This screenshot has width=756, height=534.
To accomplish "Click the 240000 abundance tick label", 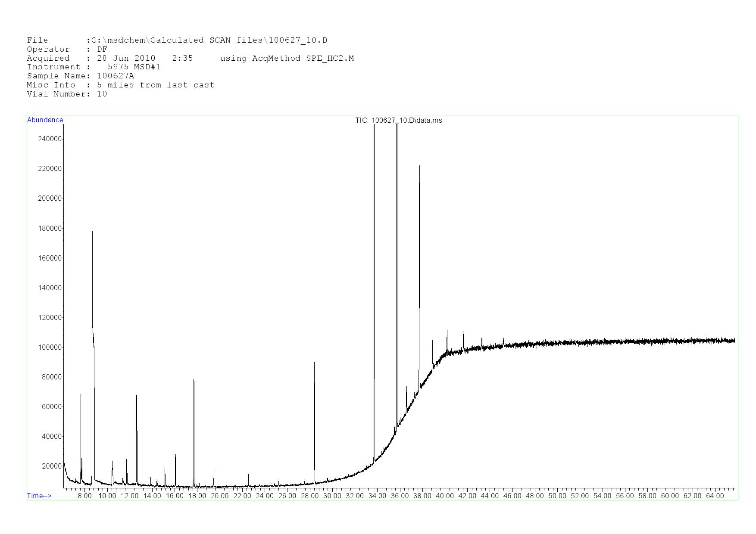I will coord(50,139).
